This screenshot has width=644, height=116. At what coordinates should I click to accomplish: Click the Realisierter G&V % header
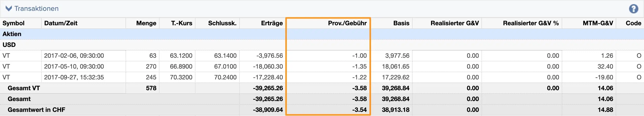[x=531, y=23]
